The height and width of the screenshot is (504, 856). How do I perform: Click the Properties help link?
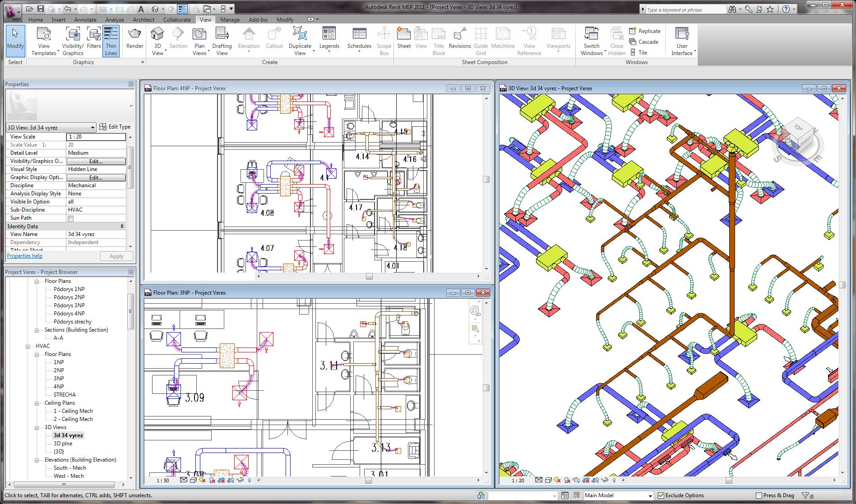click(24, 256)
